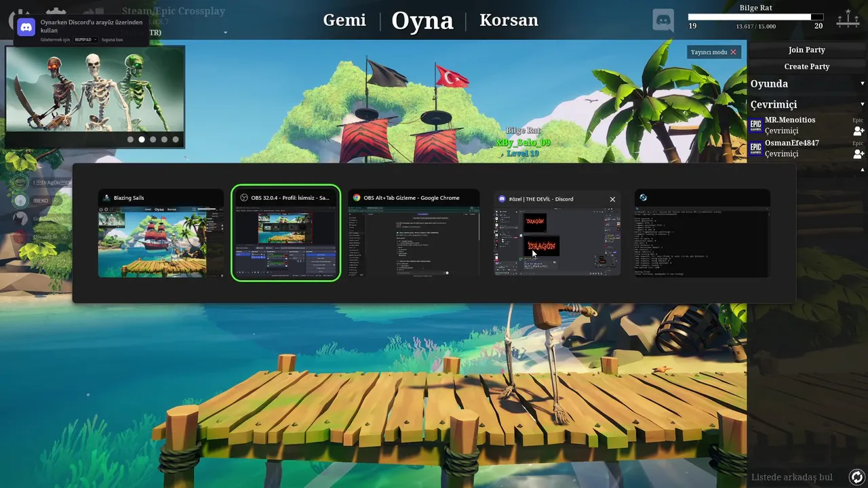Click the Epic Games logo beside MR.Menoitios
Screen dimensions: 868x488
(755, 125)
